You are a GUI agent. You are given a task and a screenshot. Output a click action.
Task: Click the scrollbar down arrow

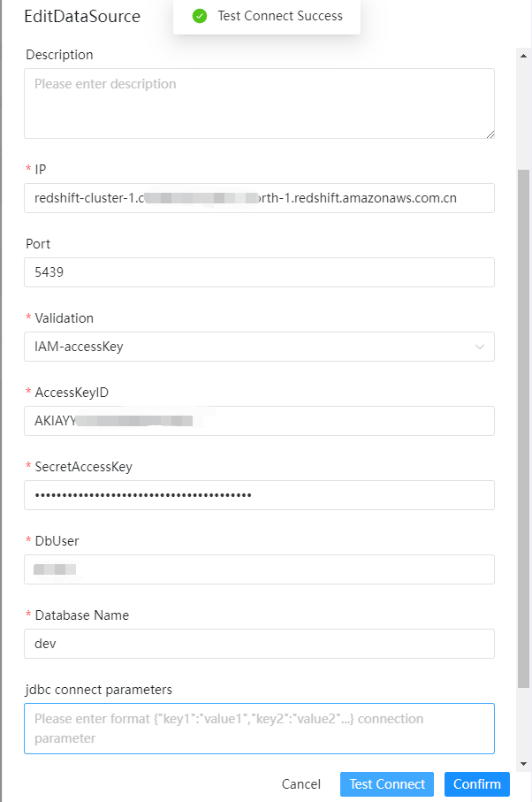click(x=523, y=763)
